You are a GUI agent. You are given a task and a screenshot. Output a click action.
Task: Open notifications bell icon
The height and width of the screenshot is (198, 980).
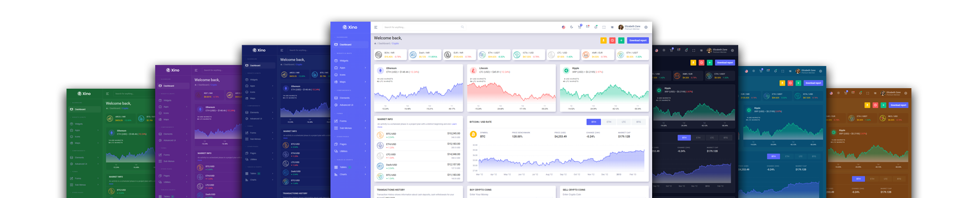(x=596, y=27)
